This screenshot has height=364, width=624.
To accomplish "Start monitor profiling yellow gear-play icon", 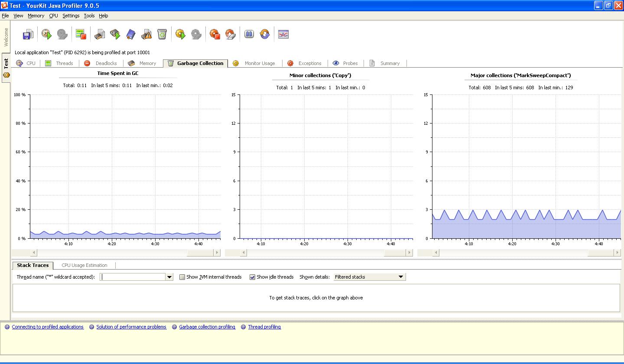I will tap(180, 34).
